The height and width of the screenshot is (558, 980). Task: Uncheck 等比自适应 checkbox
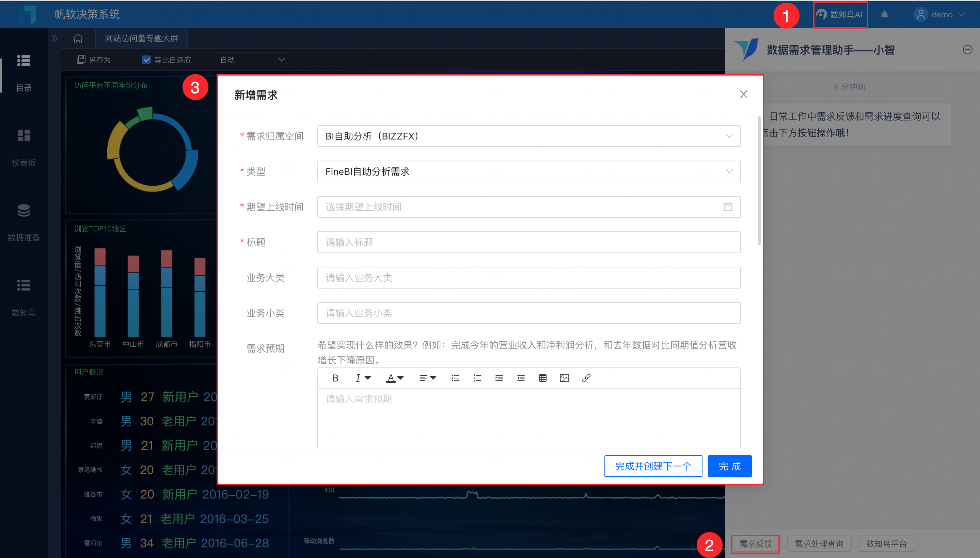point(146,60)
